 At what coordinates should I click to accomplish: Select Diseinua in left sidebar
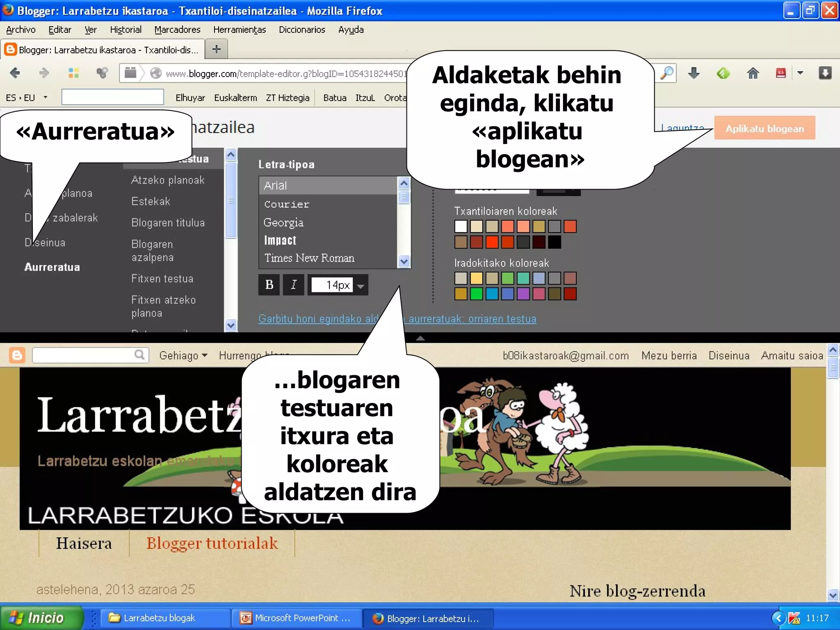pos(45,242)
